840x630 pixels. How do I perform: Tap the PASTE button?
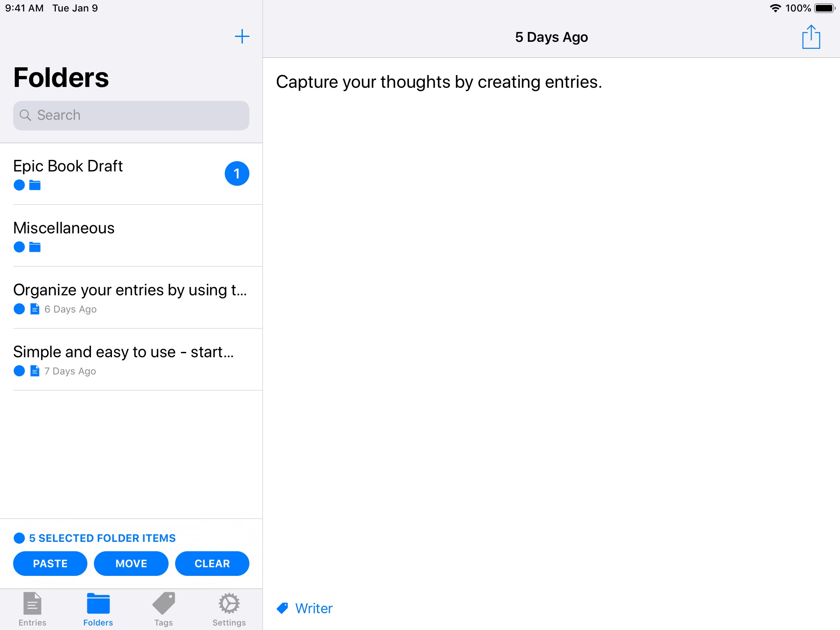(50, 563)
